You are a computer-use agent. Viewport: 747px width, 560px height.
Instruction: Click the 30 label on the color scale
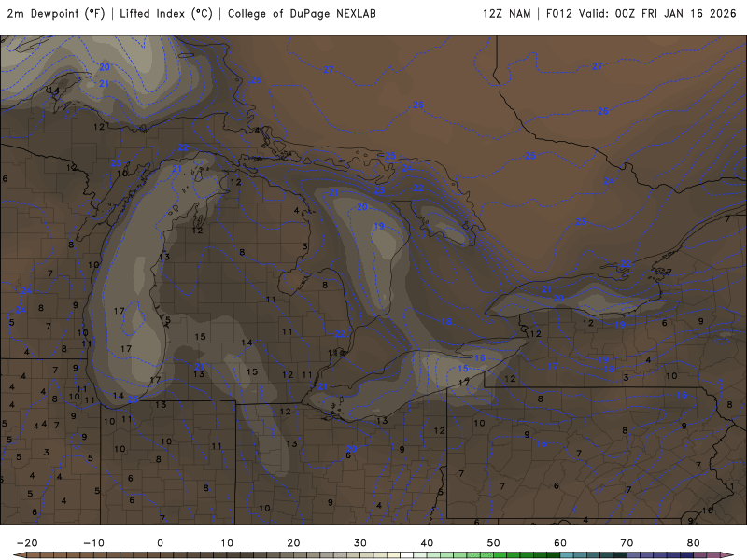click(360, 543)
